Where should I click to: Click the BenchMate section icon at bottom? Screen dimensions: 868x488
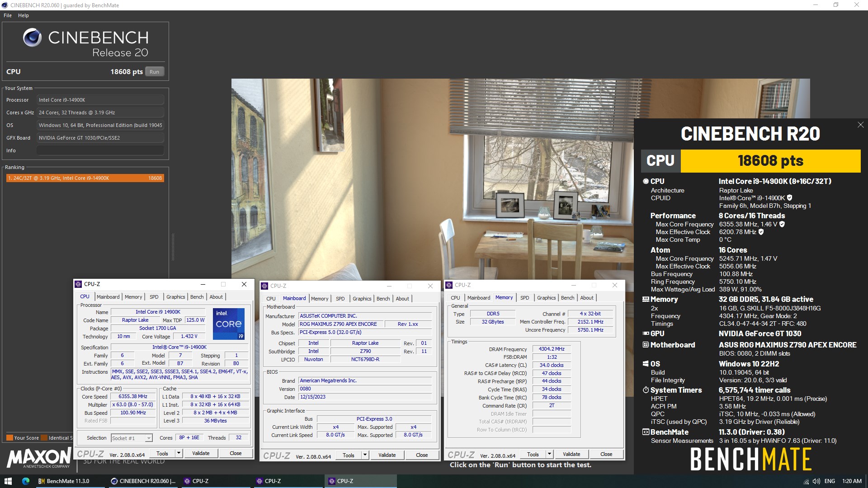646,432
